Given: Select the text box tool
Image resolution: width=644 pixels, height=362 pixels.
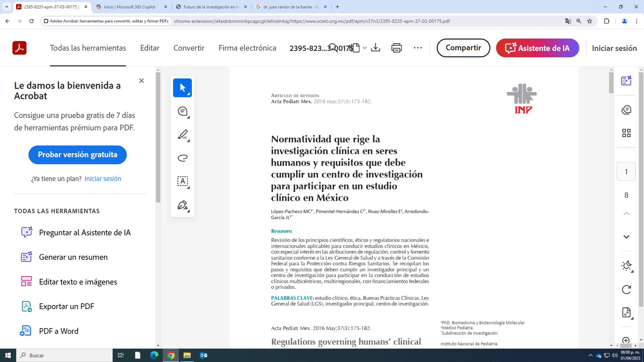Looking at the screenshot, I should pos(182,181).
